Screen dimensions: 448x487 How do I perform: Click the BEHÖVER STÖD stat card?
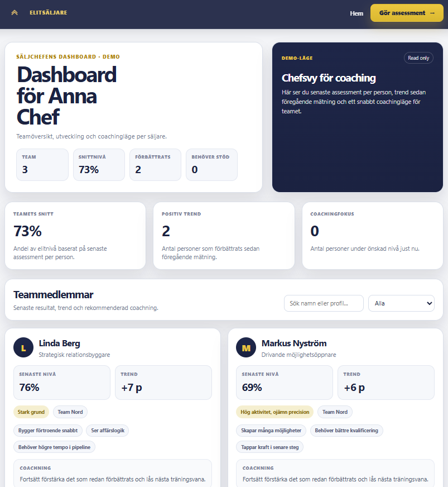pos(211,164)
